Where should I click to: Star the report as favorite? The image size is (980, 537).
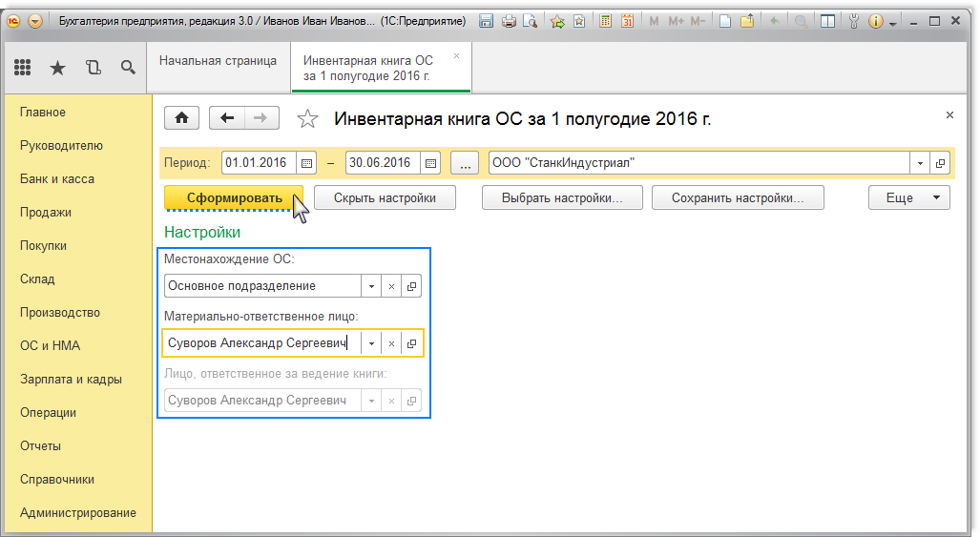click(307, 118)
